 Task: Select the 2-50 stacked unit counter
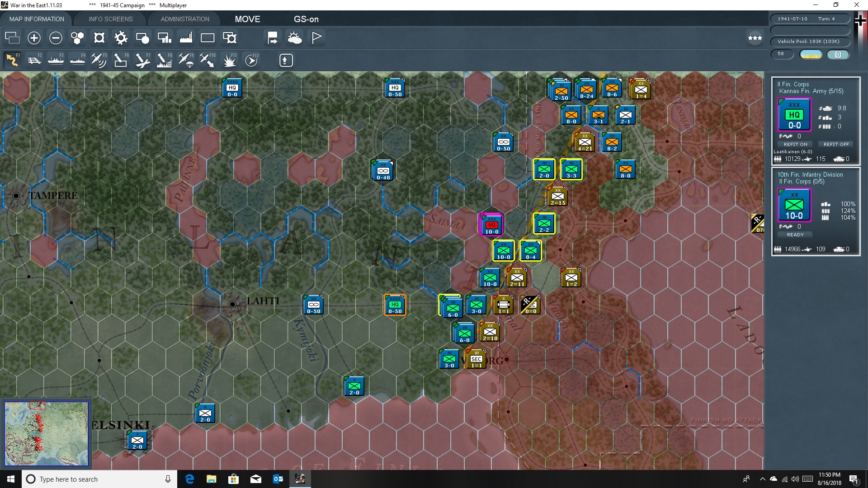[x=561, y=90]
